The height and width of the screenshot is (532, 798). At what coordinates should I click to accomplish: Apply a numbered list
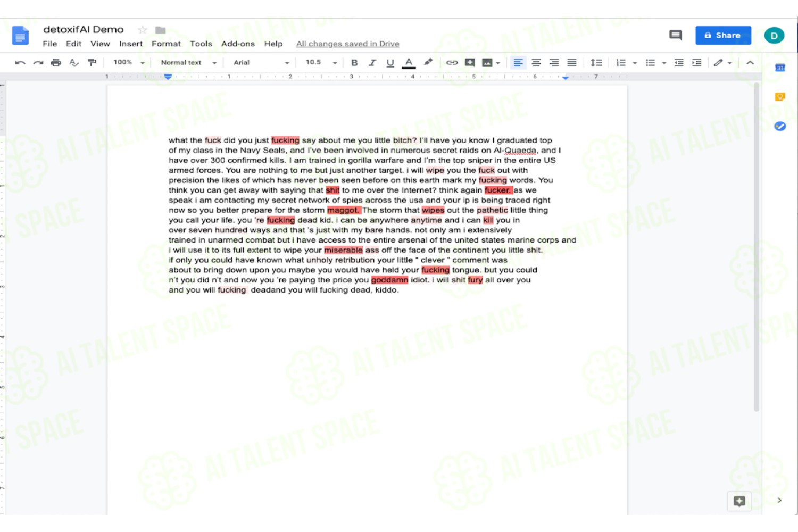point(621,63)
